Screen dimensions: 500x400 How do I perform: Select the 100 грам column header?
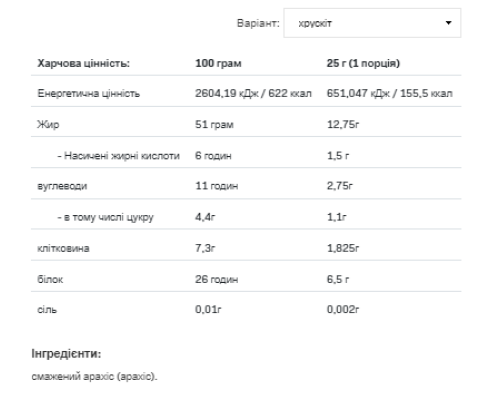[218, 63]
